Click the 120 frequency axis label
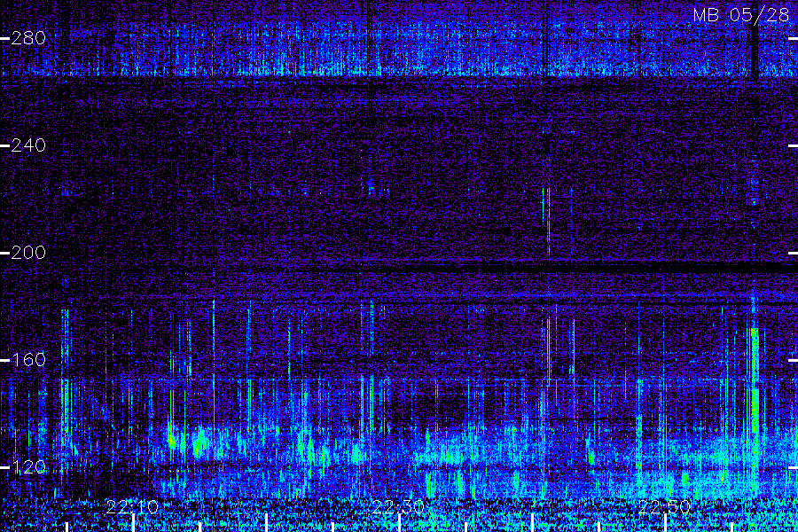 (28, 467)
